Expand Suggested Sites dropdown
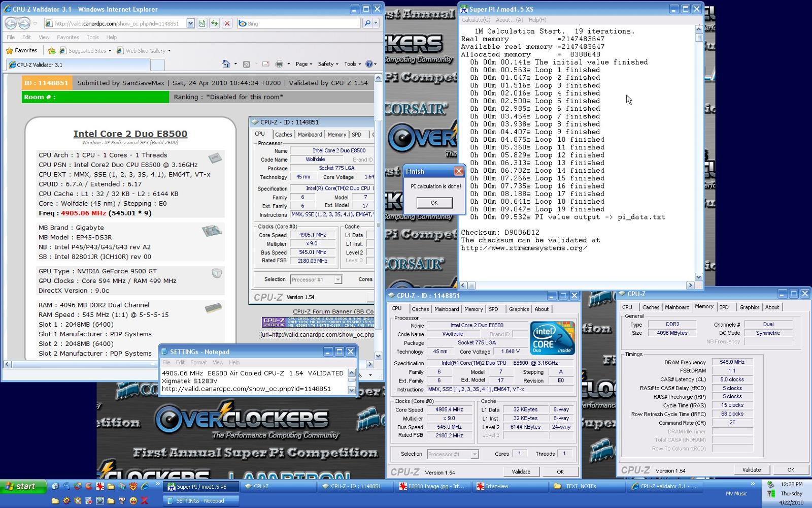Viewport: 812px width, 508px height. 110,51
